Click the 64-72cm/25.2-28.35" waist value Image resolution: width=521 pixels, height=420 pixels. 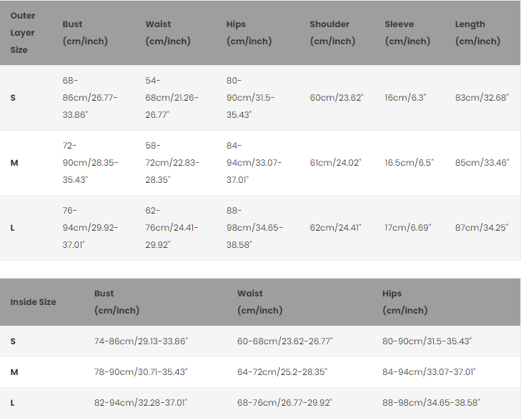tap(282, 372)
